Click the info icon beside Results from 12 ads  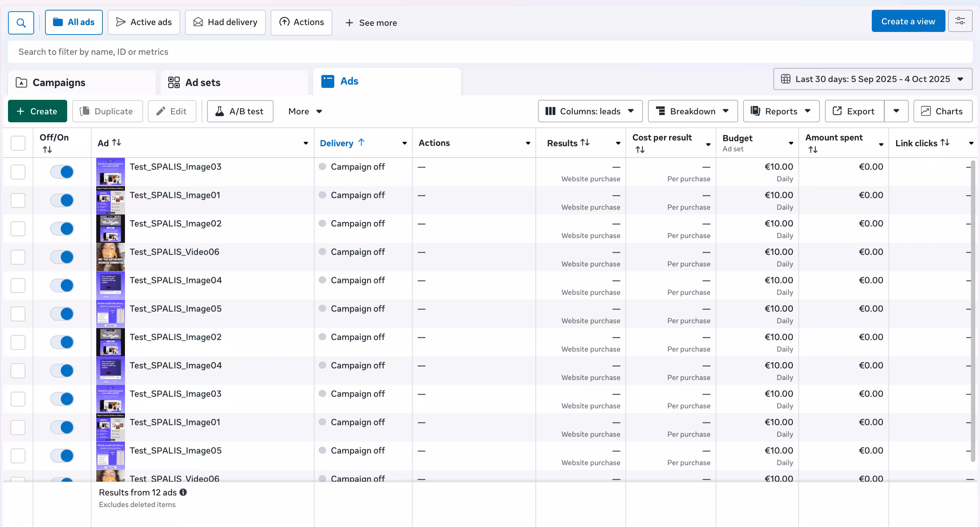pyautogui.click(x=183, y=492)
